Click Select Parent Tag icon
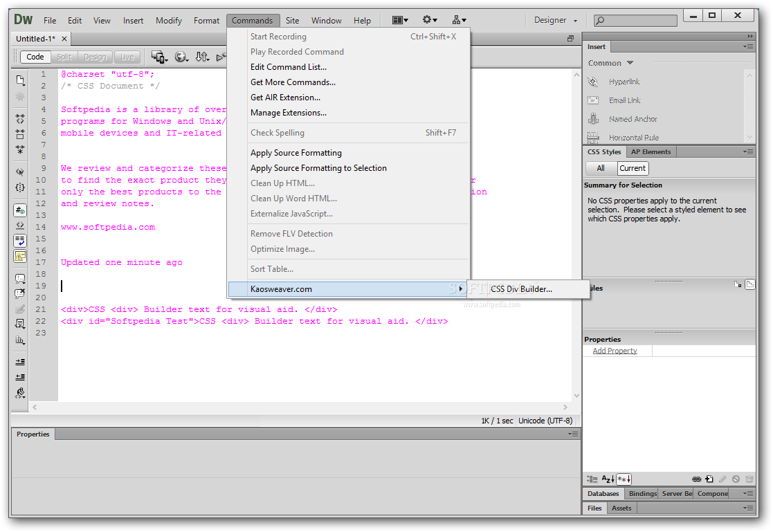 19,172
